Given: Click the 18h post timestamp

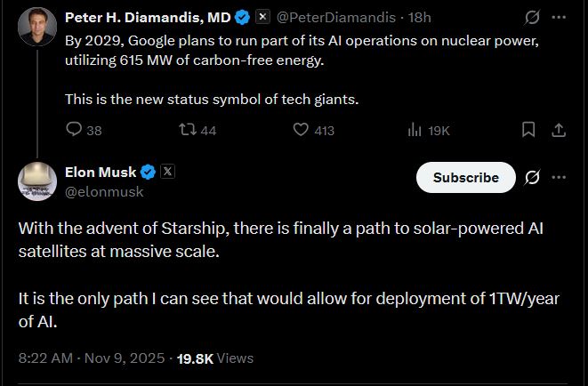Looking at the screenshot, I should click(420, 17).
